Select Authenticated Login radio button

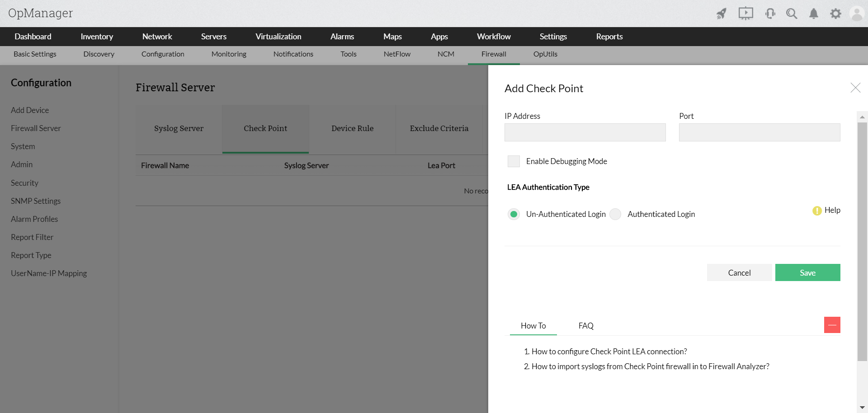615,214
